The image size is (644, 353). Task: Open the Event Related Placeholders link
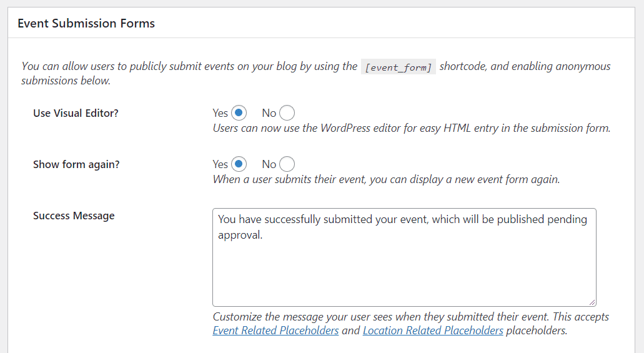tap(275, 331)
